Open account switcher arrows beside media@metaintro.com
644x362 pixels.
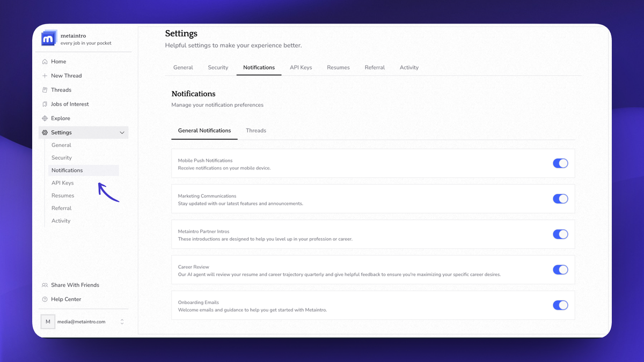pyautogui.click(x=122, y=322)
